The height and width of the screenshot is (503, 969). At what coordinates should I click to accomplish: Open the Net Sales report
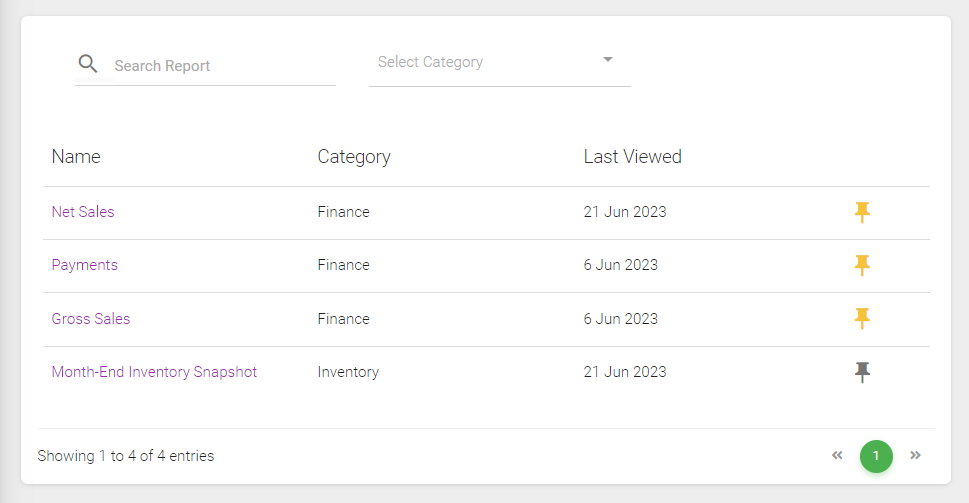(83, 212)
